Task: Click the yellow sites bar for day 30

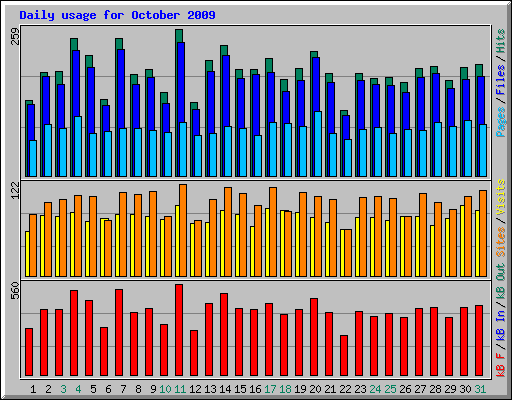Action: click(462, 241)
